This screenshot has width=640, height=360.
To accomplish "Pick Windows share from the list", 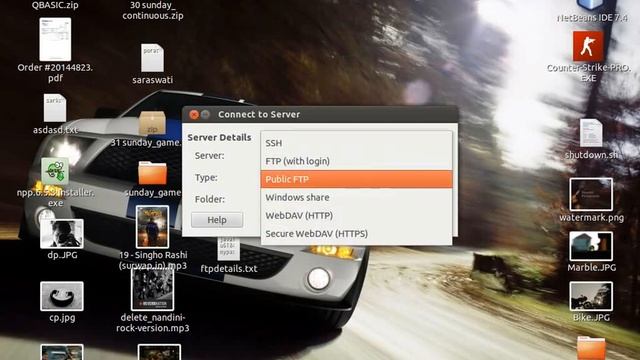I will [356, 197].
